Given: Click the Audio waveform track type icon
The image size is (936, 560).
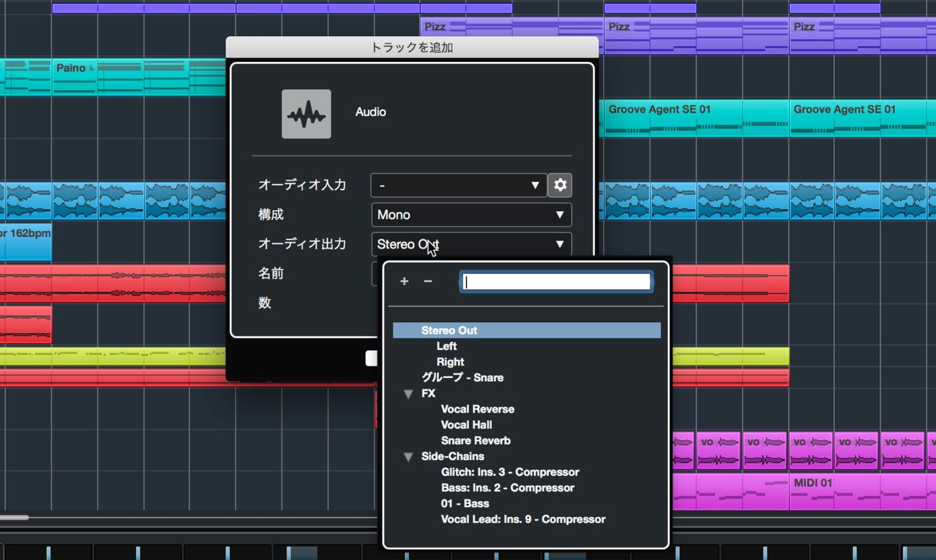Looking at the screenshot, I should [306, 114].
